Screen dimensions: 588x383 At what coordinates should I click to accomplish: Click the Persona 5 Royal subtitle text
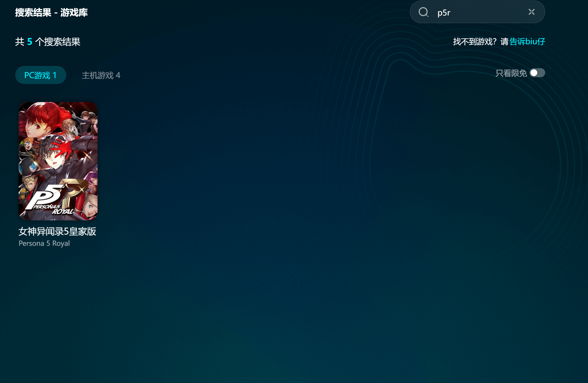(44, 243)
